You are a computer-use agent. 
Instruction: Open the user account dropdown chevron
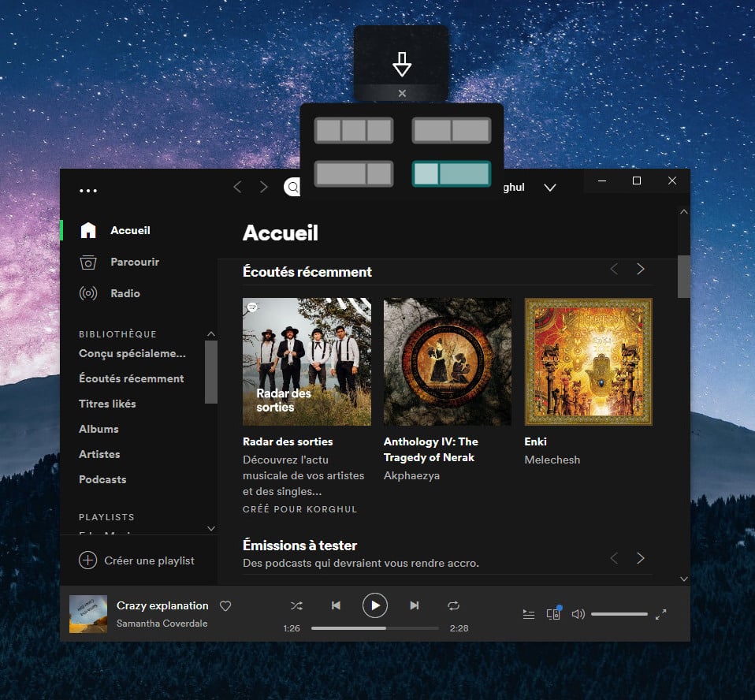click(x=550, y=188)
